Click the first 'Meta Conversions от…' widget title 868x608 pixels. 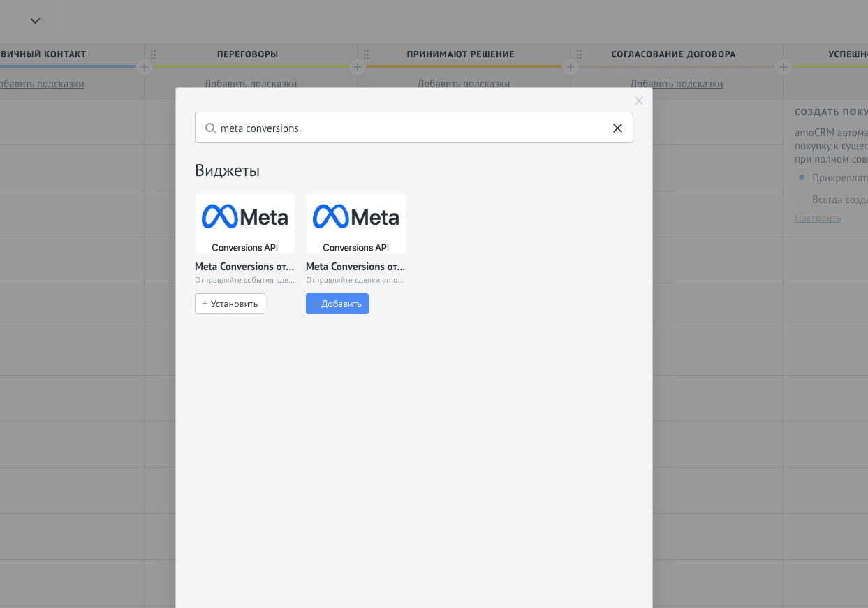pyautogui.click(x=244, y=267)
